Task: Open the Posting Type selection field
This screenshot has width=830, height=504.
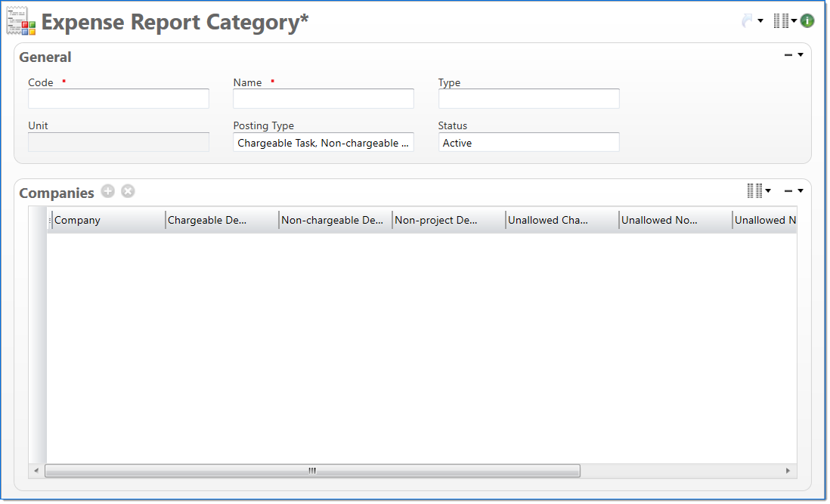Action: tap(324, 143)
